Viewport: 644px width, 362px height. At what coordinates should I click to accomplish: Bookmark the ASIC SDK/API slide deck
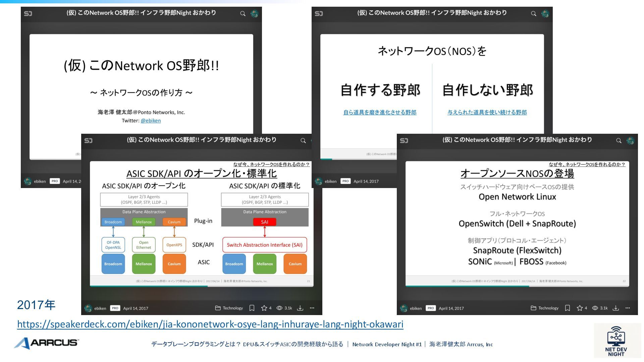tap(252, 308)
